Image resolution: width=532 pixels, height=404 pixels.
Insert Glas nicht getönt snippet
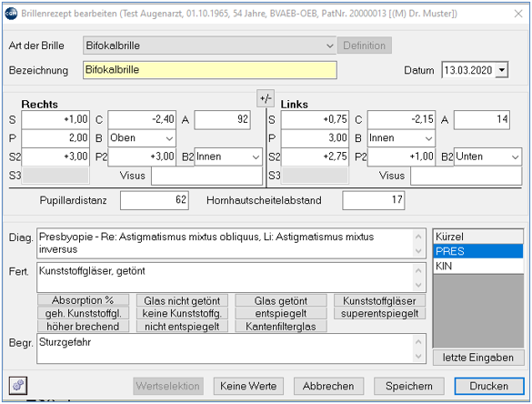pyautogui.click(x=182, y=300)
